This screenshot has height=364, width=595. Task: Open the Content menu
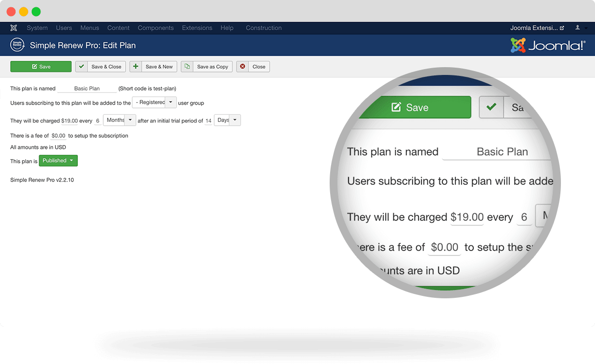pos(118,28)
